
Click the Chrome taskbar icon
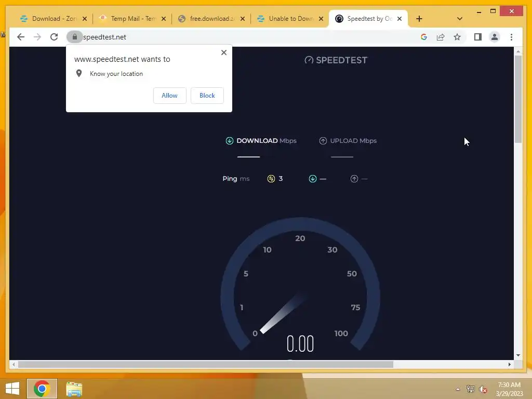tap(42, 389)
